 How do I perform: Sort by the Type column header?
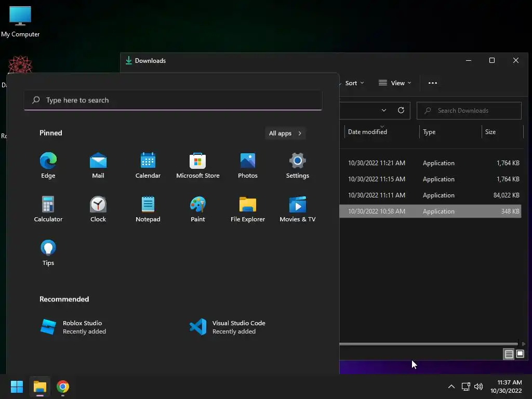coord(429,131)
